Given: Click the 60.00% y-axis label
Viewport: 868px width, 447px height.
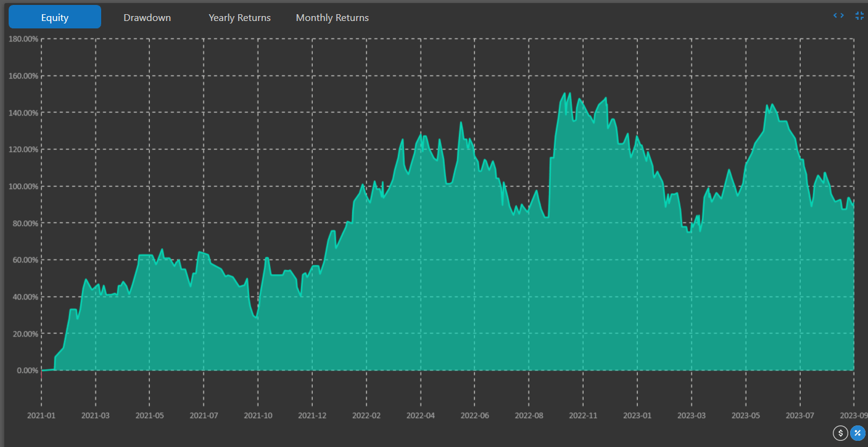Looking at the screenshot, I should point(25,260).
